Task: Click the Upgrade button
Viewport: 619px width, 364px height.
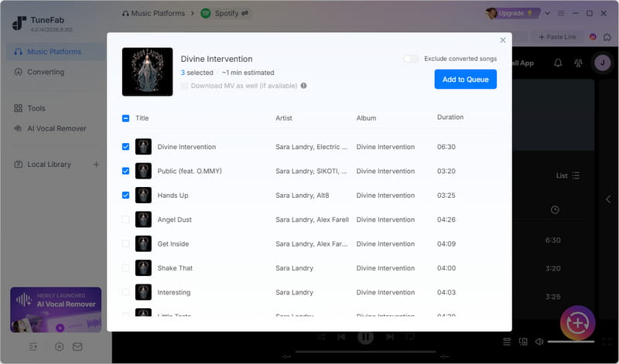Action: tap(511, 13)
